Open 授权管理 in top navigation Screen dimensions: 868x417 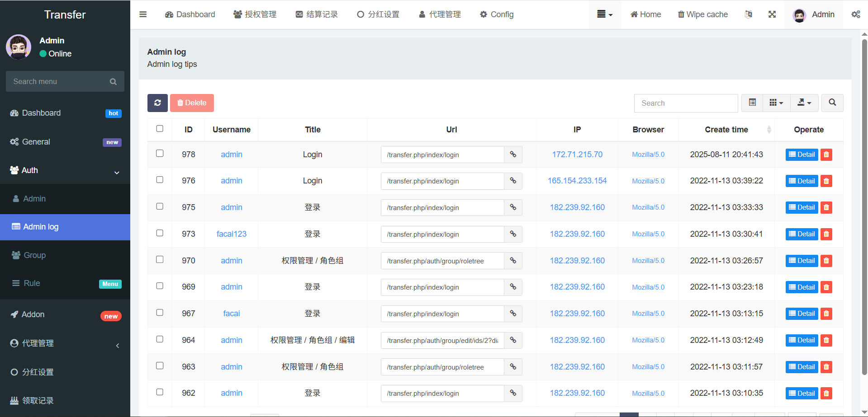[x=255, y=14]
